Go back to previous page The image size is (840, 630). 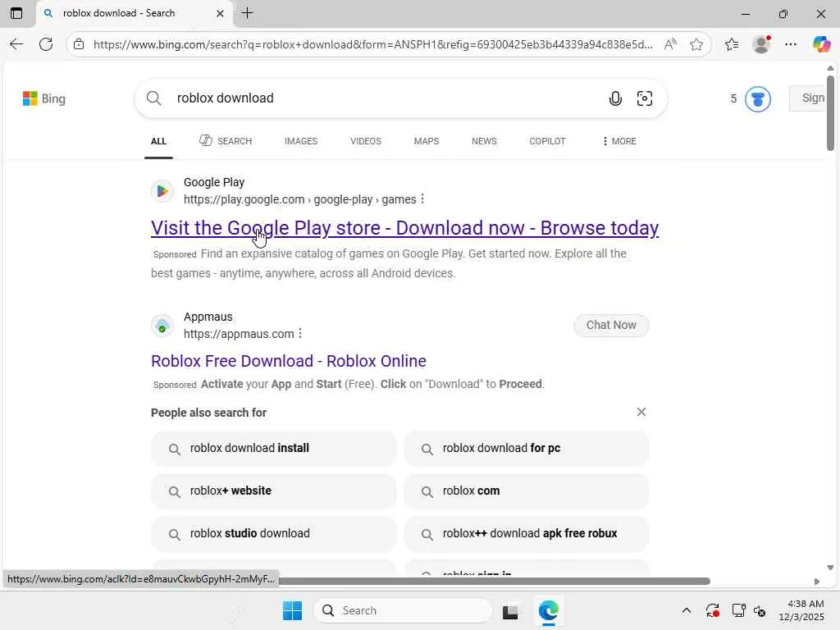[x=16, y=44]
